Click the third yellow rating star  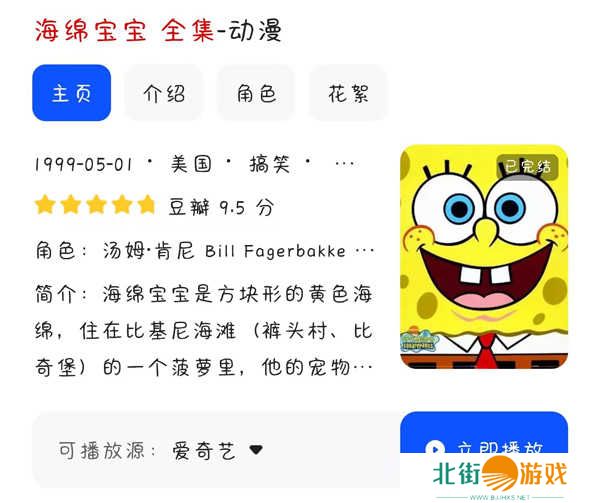96,205
